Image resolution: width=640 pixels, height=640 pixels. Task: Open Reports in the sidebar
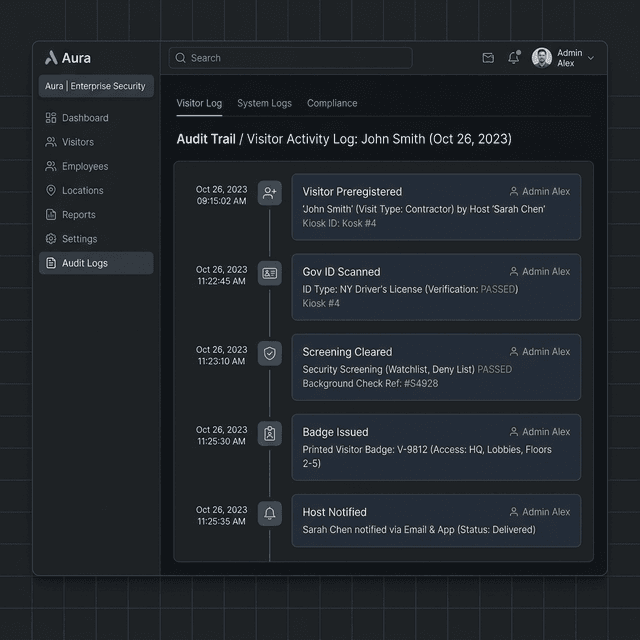[96, 215]
